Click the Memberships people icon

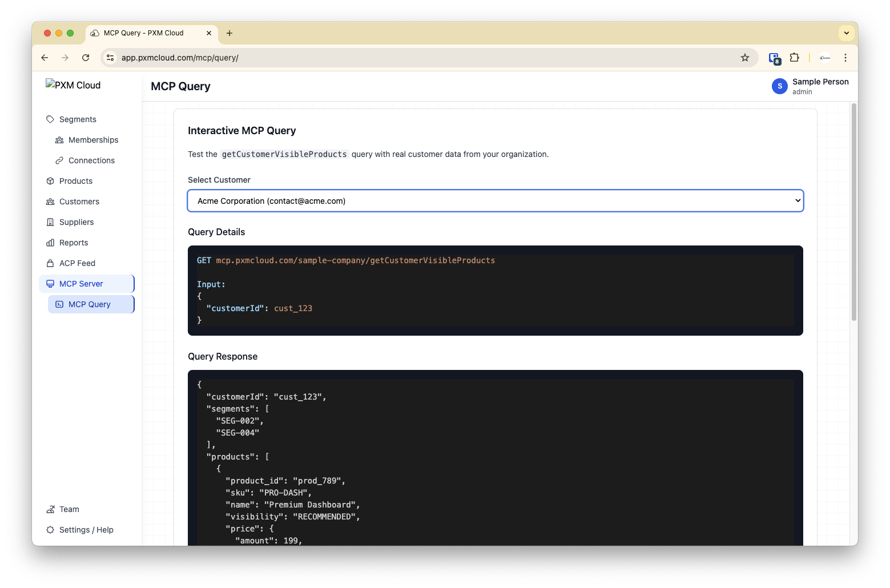pyautogui.click(x=59, y=140)
